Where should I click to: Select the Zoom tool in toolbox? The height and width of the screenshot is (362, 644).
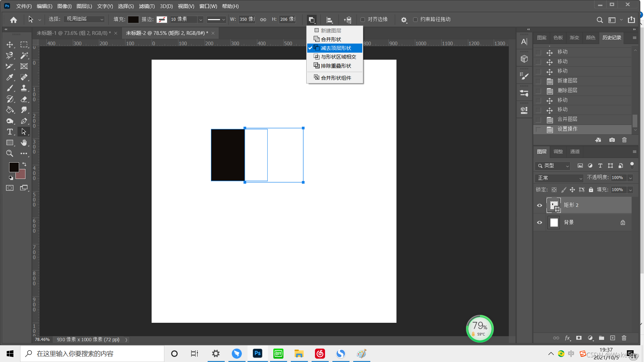pos(10,154)
